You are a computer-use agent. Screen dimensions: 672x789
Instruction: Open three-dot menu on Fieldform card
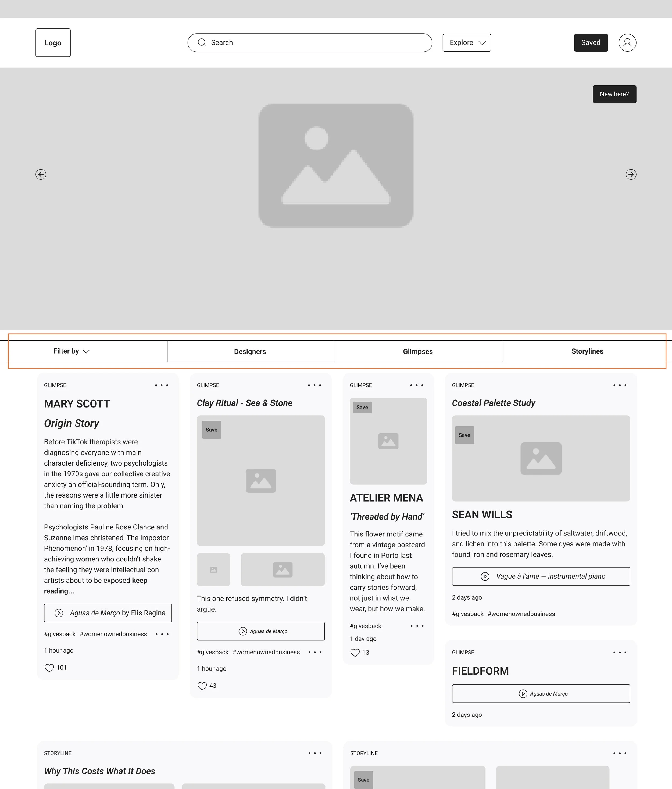pos(619,653)
